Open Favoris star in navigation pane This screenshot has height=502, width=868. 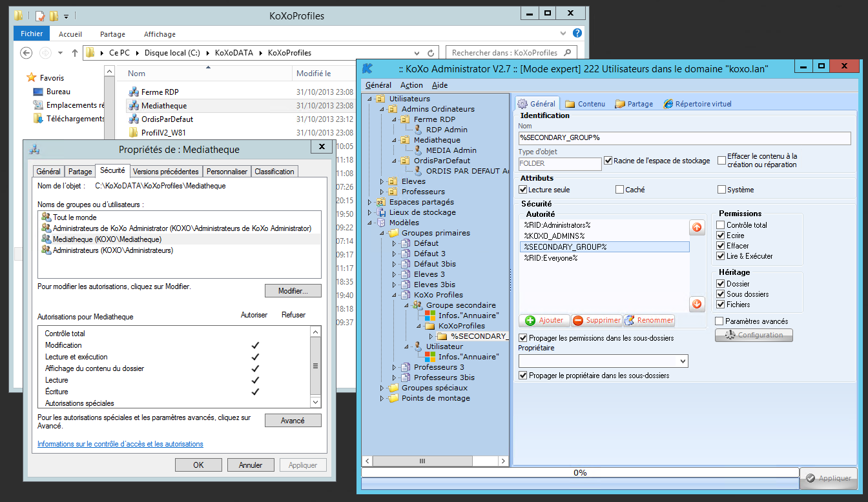point(31,77)
